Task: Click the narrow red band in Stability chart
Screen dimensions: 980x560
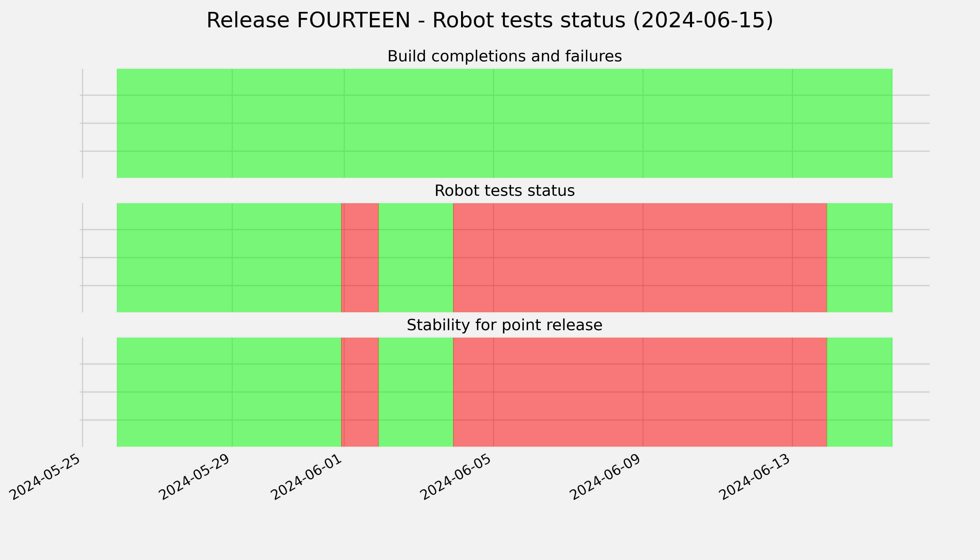Action: [360, 392]
